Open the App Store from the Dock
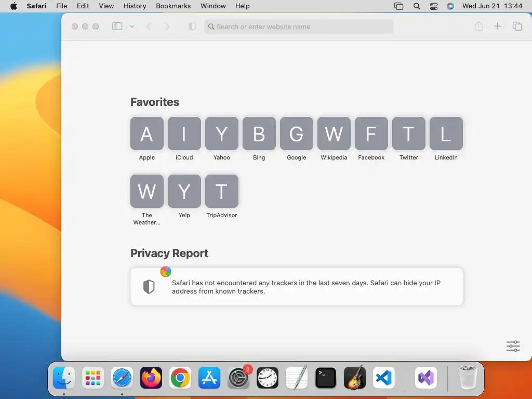The height and width of the screenshot is (399, 532). [x=209, y=378]
